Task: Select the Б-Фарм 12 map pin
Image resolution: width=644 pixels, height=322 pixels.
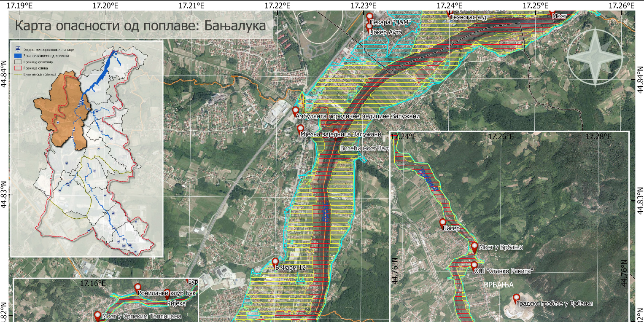Action: click(275, 262)
